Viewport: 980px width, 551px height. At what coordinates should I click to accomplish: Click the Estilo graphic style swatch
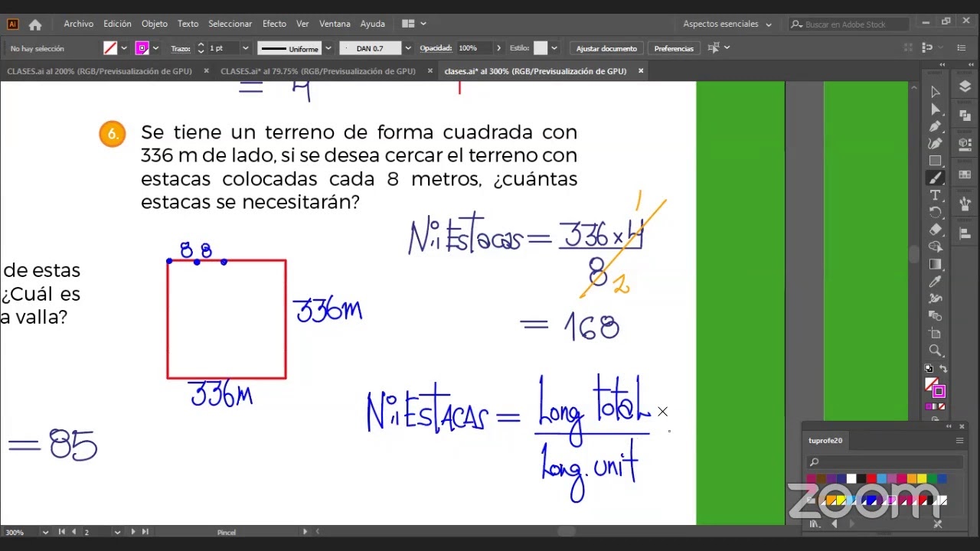pyautogui.click(x=541, y=48)
